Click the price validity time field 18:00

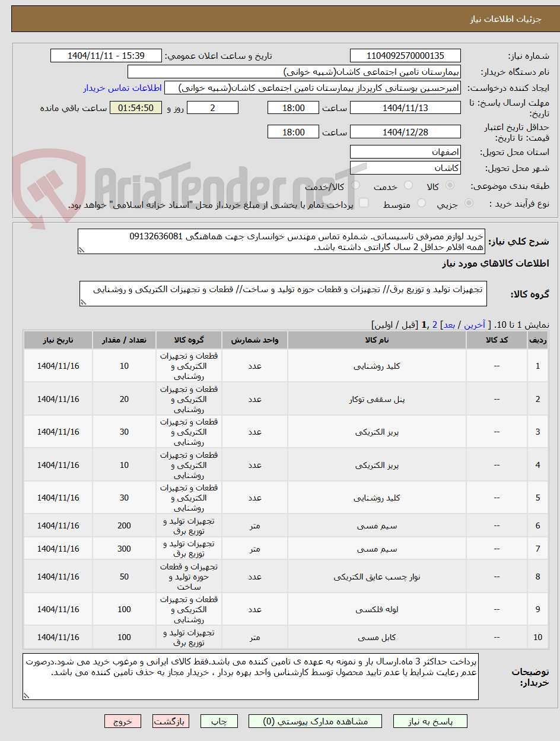coord(293,132)
